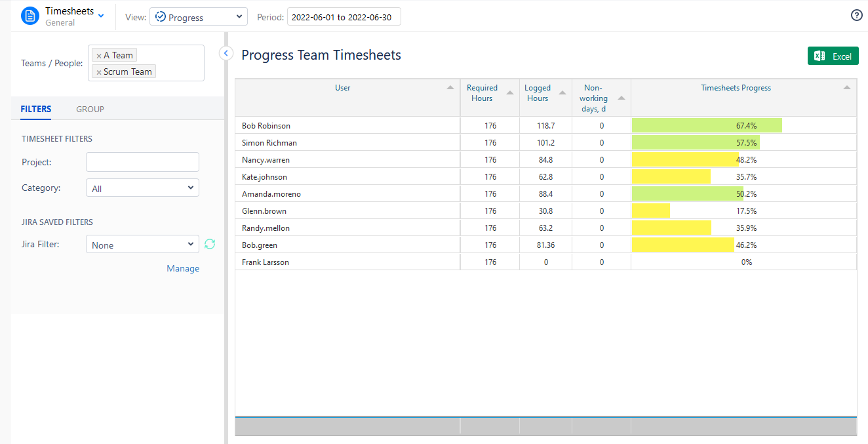868x444 pixels.
Task: Click logged hours value 81.36
Action: coord(545,245)
